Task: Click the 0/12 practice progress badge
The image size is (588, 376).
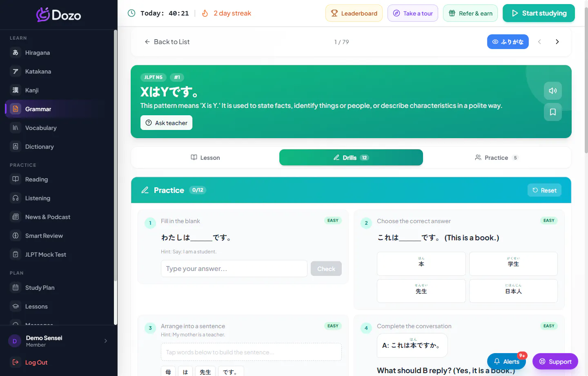Action: click(198, 190)
